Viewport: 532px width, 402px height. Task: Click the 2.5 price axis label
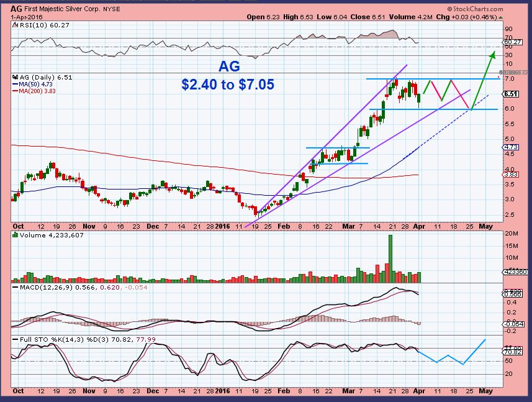pos(510,214)
